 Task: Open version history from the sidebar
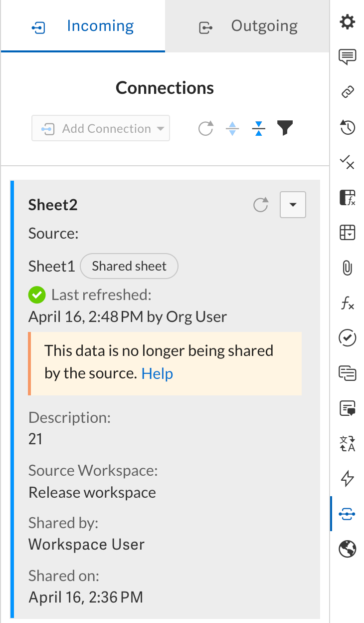(x=347, y=127)
